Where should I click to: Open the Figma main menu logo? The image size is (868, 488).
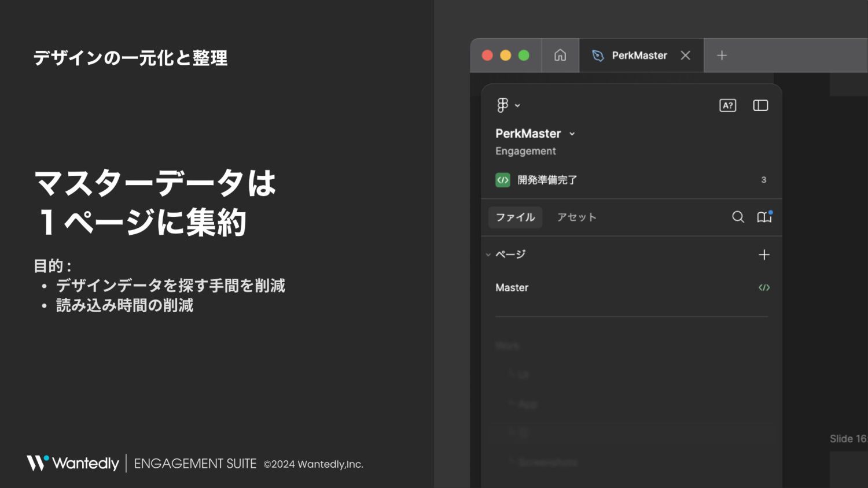pos(503,105)
